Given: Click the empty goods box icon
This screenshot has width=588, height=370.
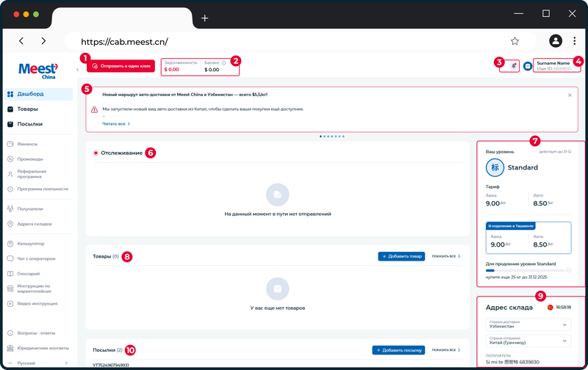Looking at the screenshot, I should [x=278, y=289].
